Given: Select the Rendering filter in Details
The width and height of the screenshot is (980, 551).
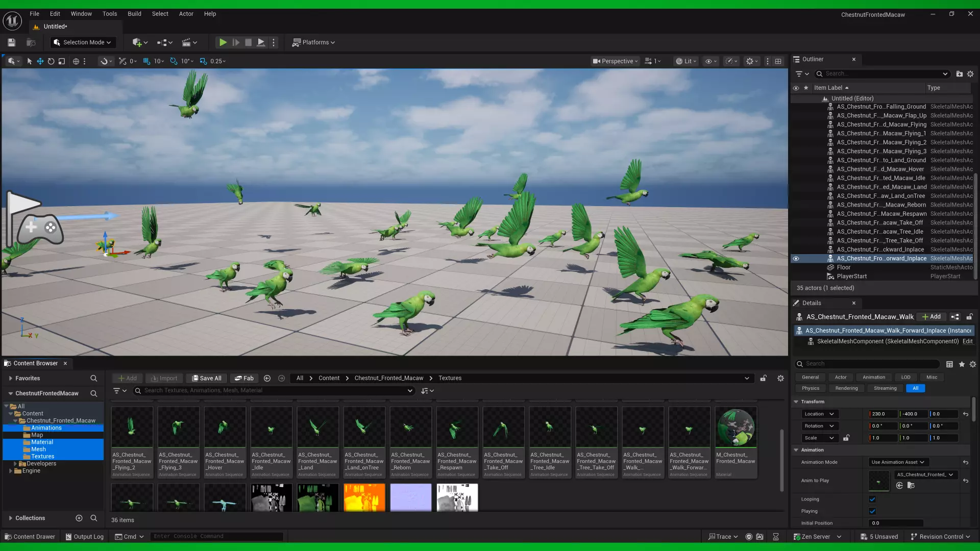Looking at the screenshot, I should [x=846, y=388].
